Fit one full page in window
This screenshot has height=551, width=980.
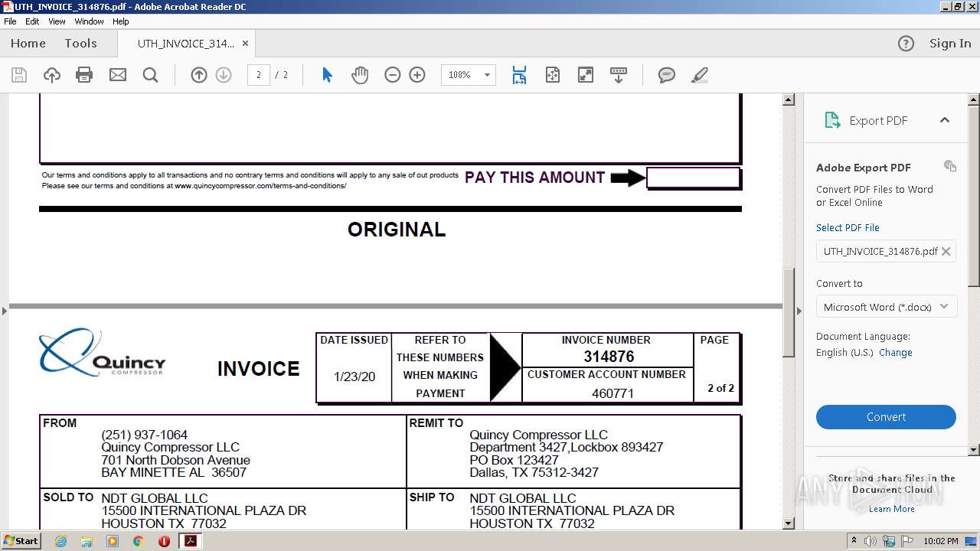pos(553,75)
